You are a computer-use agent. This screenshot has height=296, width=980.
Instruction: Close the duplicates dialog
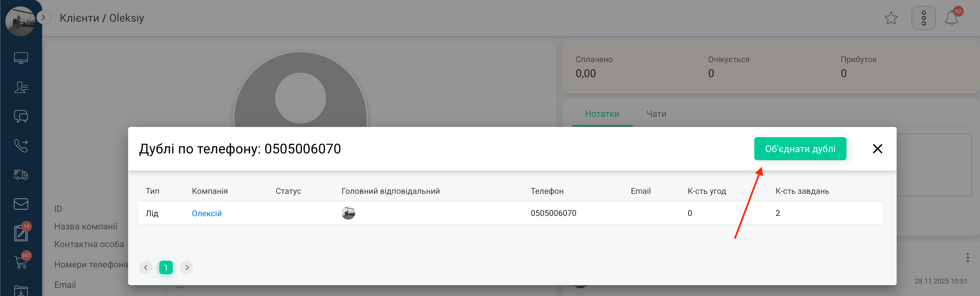[877, 149]
